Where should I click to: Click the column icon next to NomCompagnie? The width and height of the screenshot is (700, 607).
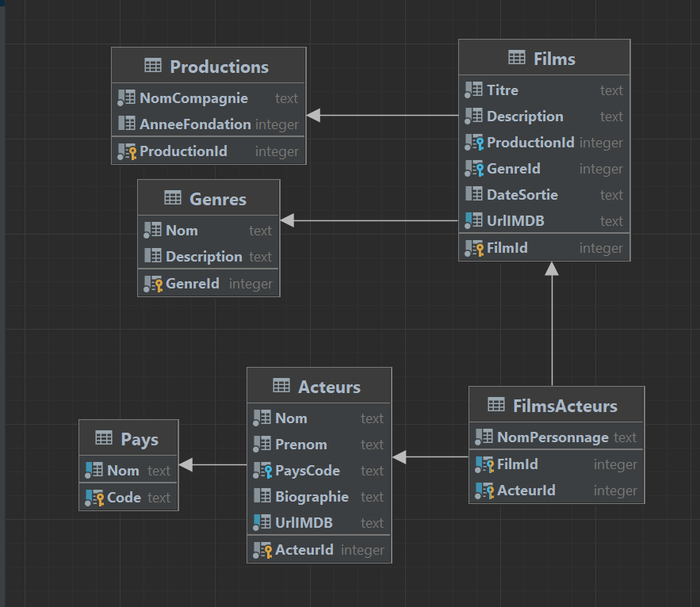[x=127, y=98]
